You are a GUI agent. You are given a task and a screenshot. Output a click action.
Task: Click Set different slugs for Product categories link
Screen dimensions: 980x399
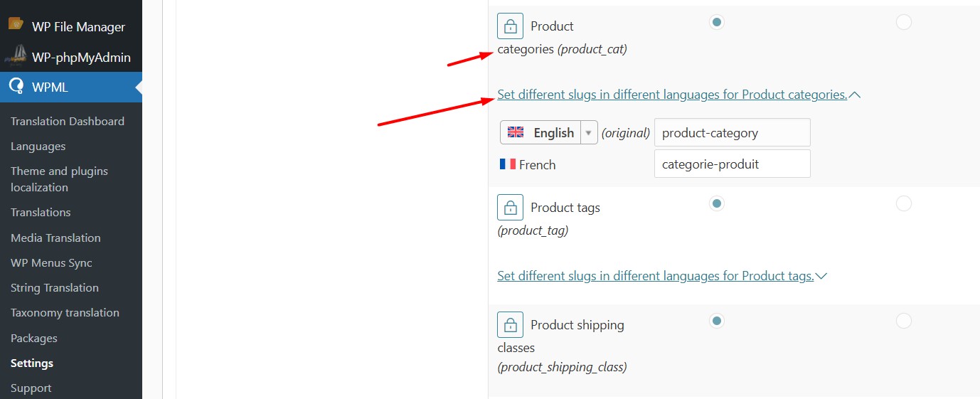tap(672, 95)
